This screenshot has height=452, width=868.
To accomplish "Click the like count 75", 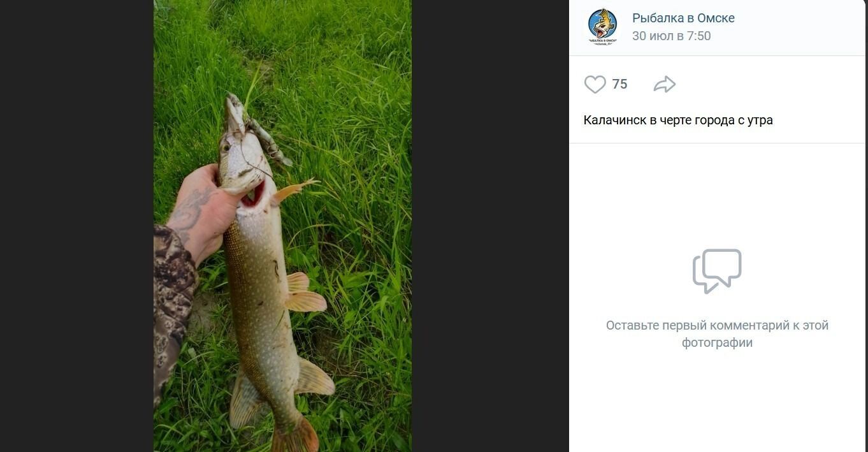I will pos(619,84).
